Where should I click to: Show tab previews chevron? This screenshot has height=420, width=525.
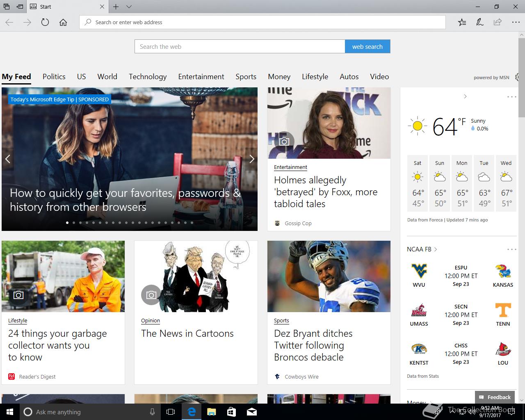tap(129, 7)
